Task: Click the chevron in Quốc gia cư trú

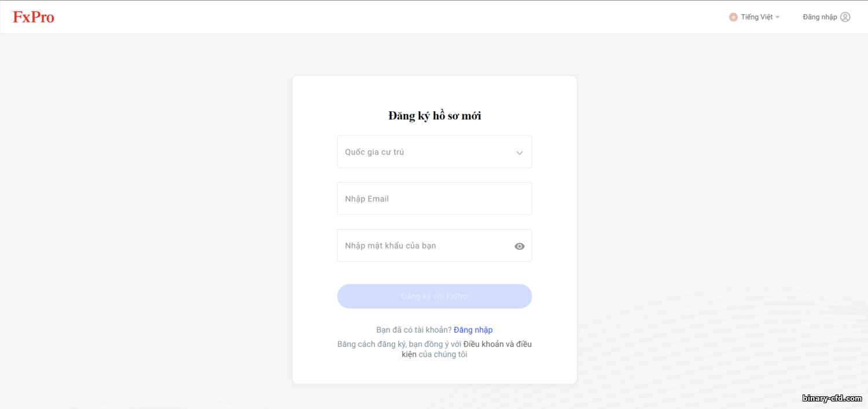Action: coord(520,153)
